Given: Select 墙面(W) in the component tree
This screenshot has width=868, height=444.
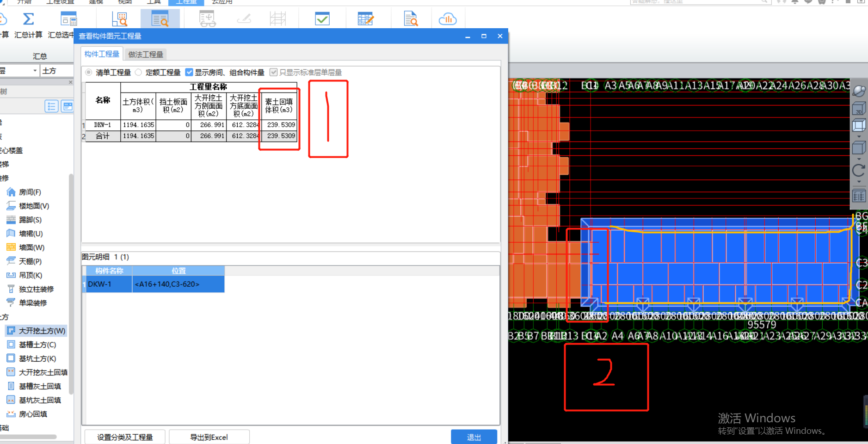Looking at the screenshot, I should (31, 247).
